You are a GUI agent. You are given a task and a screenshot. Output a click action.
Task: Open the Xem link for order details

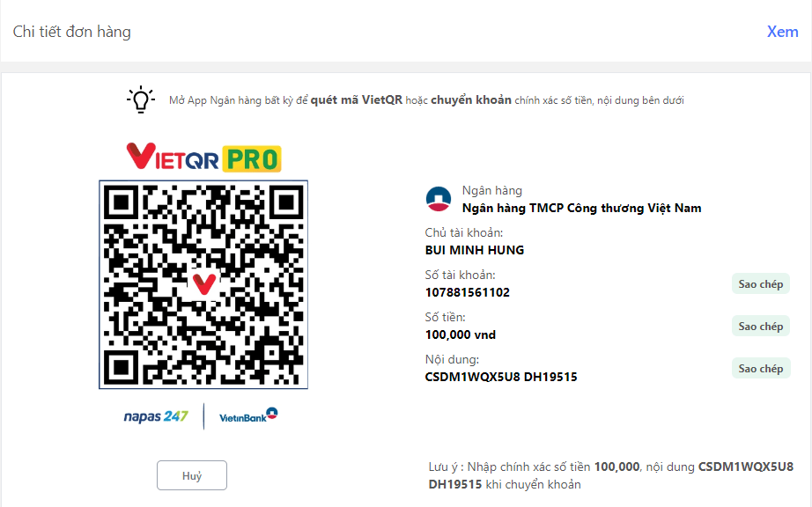(x=782, y=32)
